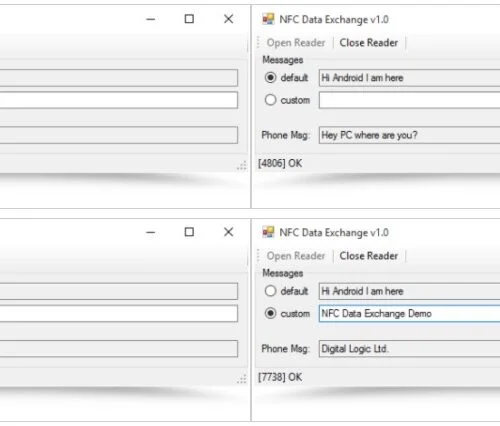The width and height of the screenshot is (500, 426).
Task: Click the NFC Data Exchange app icon in upper window
Action: [x=268, y=19]
